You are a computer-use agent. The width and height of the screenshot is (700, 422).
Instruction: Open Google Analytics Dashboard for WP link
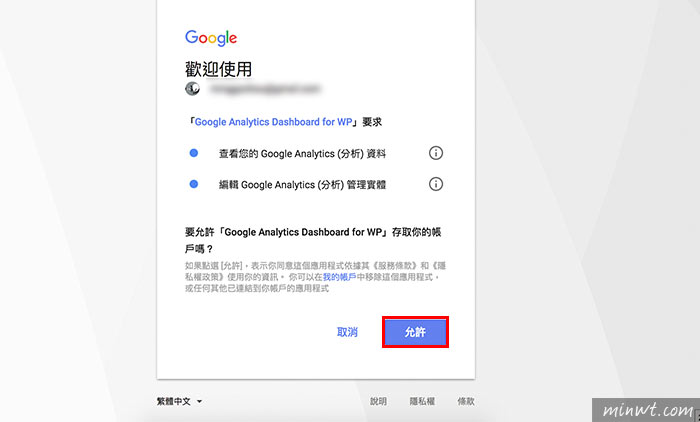pyautogui.click(x=273, y=122)
